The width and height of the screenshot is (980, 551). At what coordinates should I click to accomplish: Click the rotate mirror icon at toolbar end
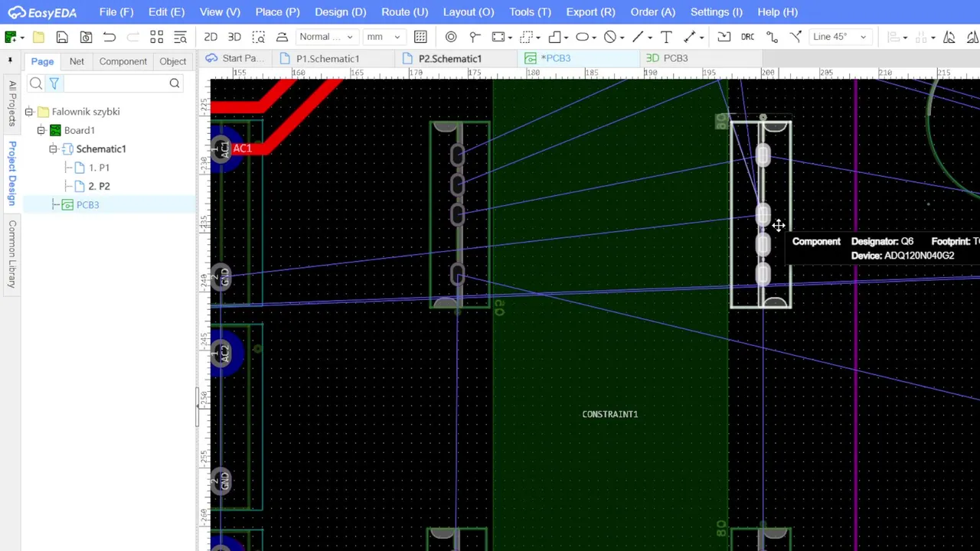click(x=972, y=37)
